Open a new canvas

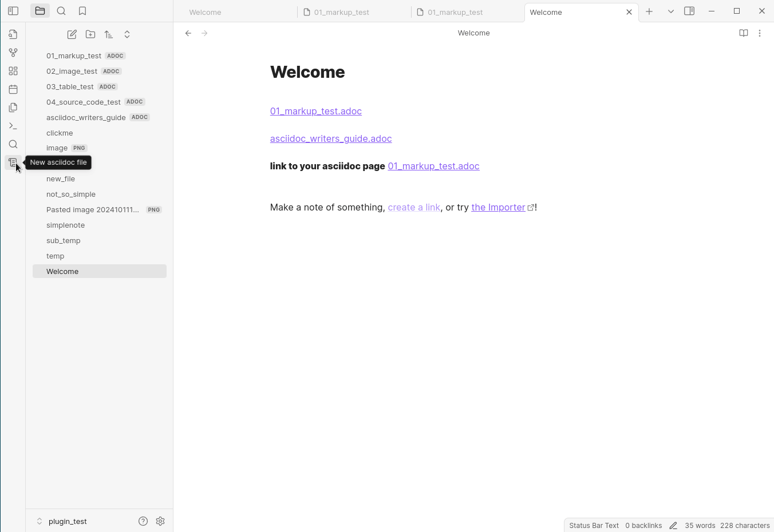tap(13, 71)
